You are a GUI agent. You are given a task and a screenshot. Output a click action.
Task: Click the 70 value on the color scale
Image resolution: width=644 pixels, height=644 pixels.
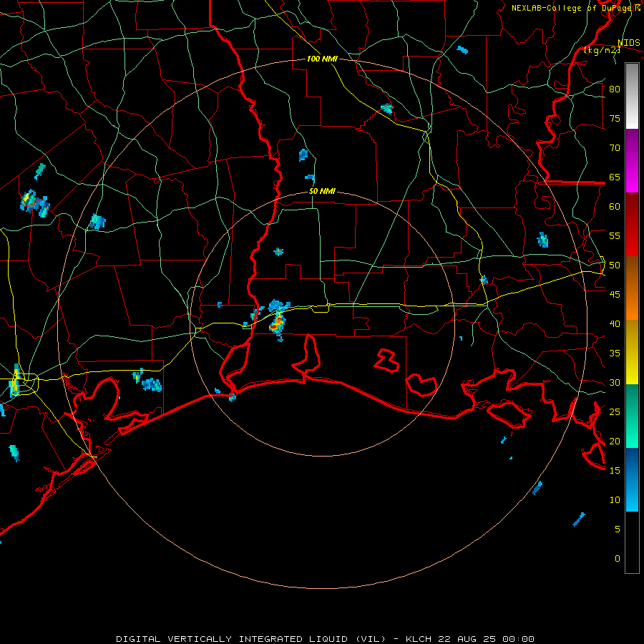[615, 148]
